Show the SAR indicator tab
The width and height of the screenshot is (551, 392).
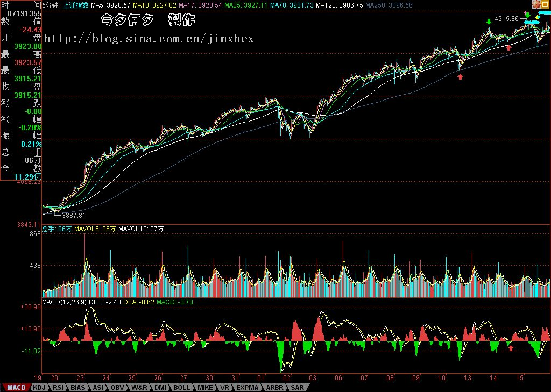coord(296,387)
